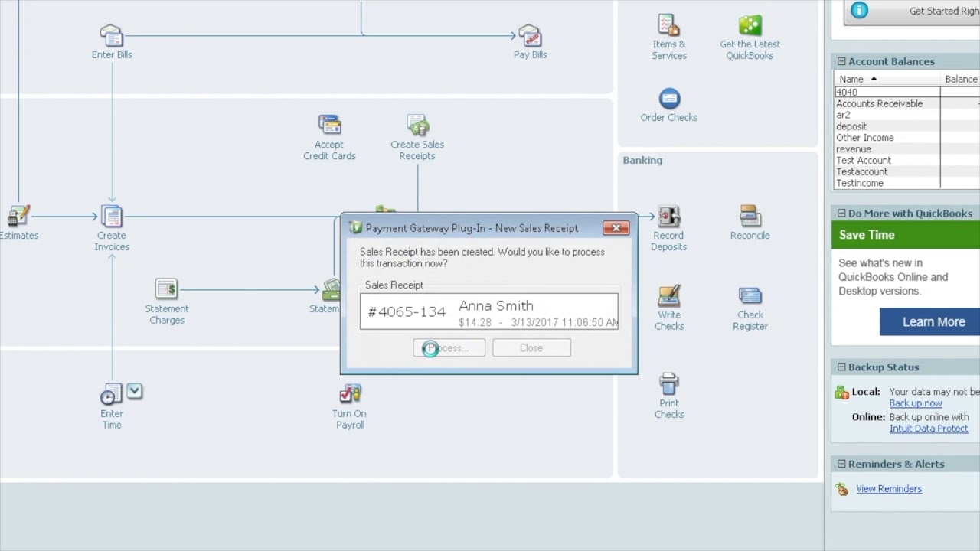Click the Reminders & Alerts bell icon
980x551 pixels.
[x=842, y=489]
